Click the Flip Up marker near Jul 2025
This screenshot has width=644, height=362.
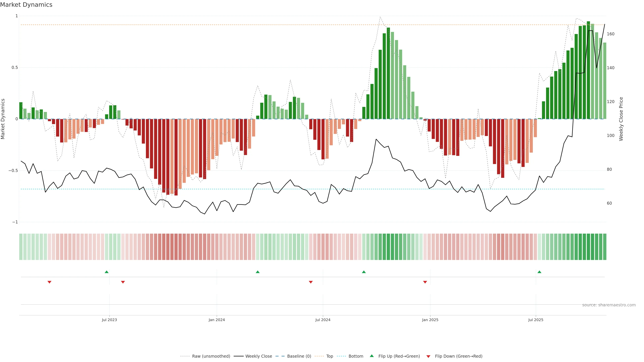[x=539, y=272]
